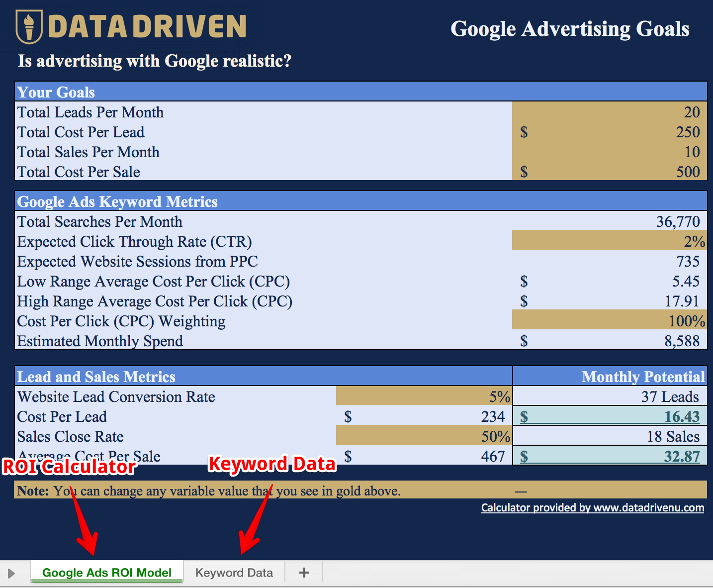The width and height of the screenshot is (713, 588).
Task: Click the Expected Click Through Rate (CTR) label
Action: 135,242
